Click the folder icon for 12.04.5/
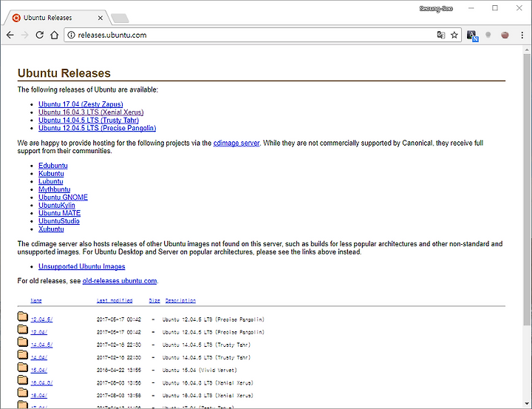 [23, 317]
